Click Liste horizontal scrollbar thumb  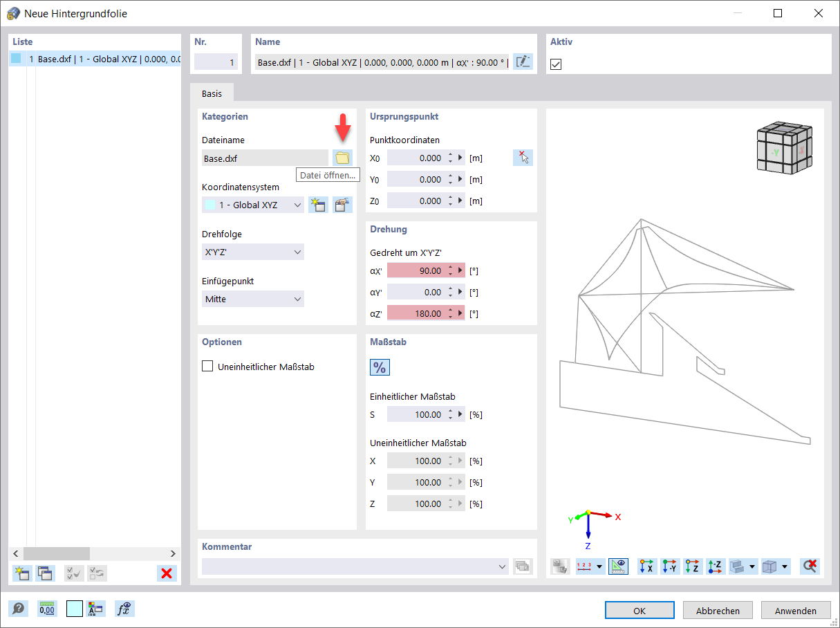[56, 553]
